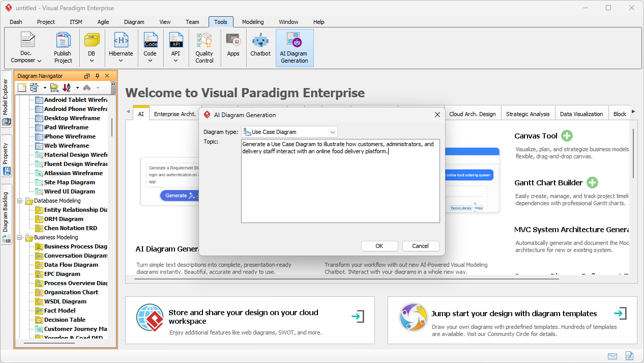Viewport: 644px width, 363px height.
Task: Create new diagram from Diagram Navigator toolbar
Action: (21, 87)
